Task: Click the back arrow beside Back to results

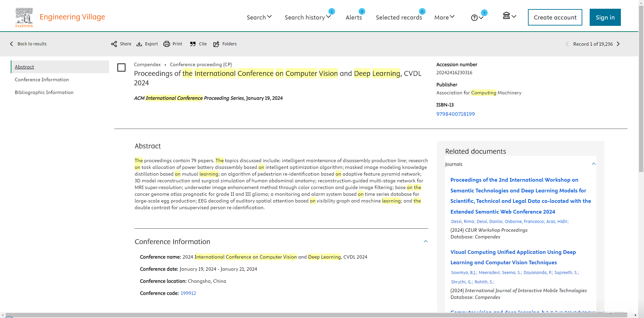Action: 12,44
